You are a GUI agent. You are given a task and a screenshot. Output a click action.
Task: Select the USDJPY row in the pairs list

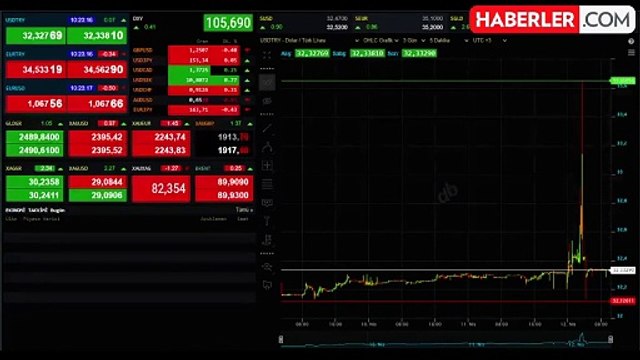(x=191, y=60)
